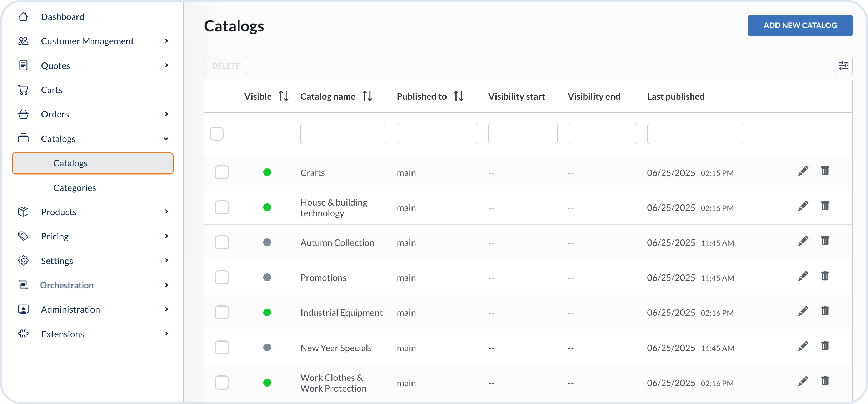Tick the select-all checkbox in filter row

click(216, 133)
